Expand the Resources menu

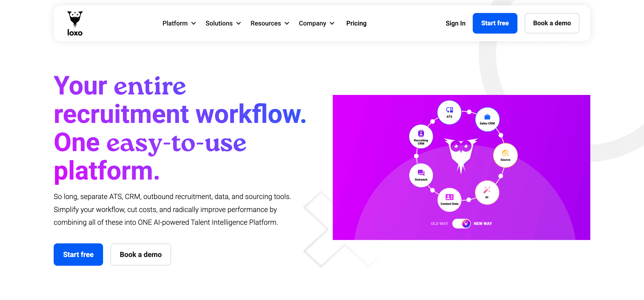pyautogui.click(x=269, y=23)
